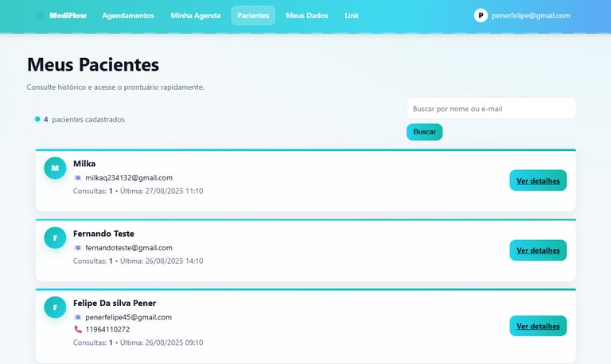Click Milka's avatar circle M
This screenshot has width=611, height=364.
point(55,168)
